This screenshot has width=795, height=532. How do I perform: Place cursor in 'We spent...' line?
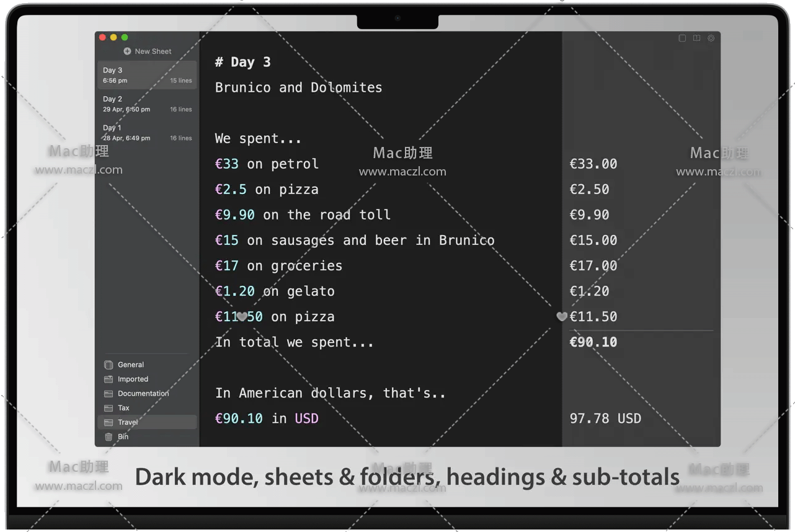(258, 138)
